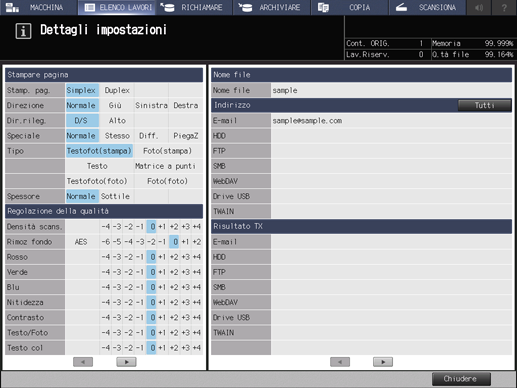This screenshot has height=388, width=517.
Task: Click the speaker sound icon
Action: (479, 7)
